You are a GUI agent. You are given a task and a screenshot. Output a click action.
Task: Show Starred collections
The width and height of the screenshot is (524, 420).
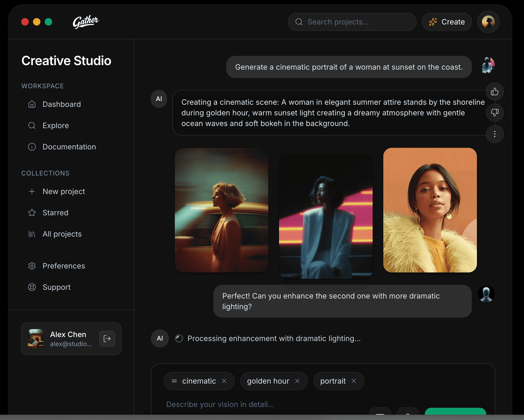(55, 213)
